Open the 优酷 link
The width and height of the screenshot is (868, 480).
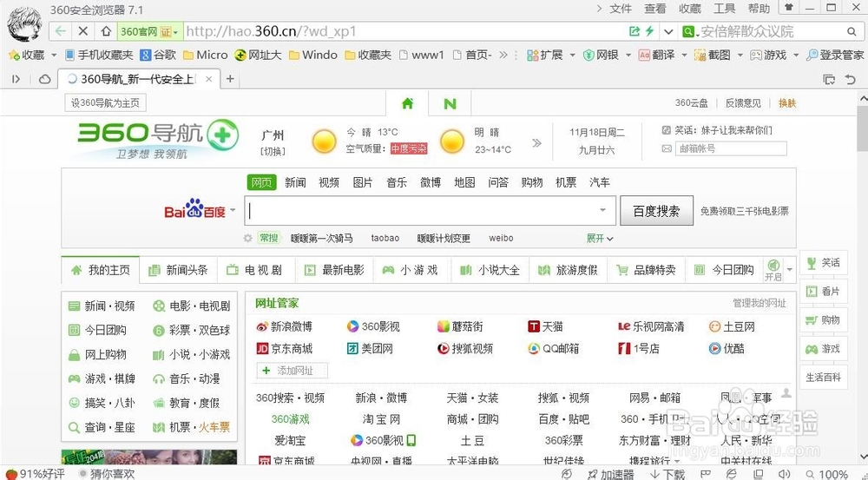click(x=727, y=349)
